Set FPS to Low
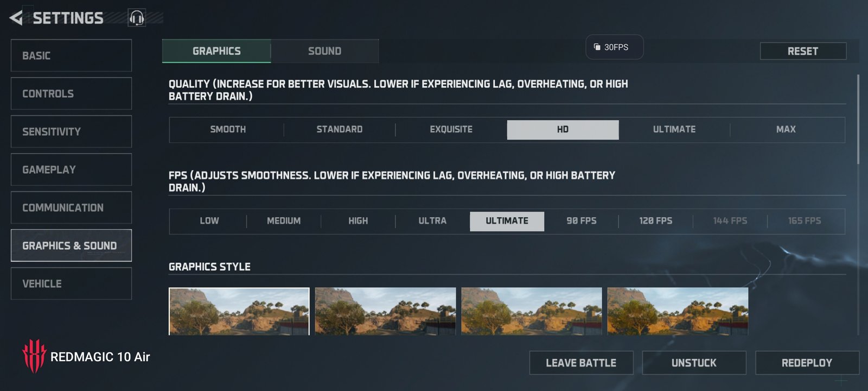Screen dimensions: 868x391 point(209,221)
